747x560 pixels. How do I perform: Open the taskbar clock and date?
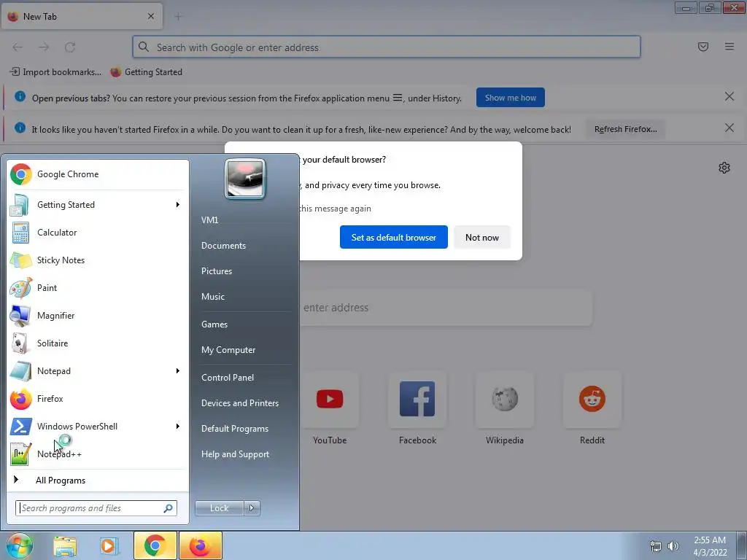pyautogui.click(x=710, y=546)
